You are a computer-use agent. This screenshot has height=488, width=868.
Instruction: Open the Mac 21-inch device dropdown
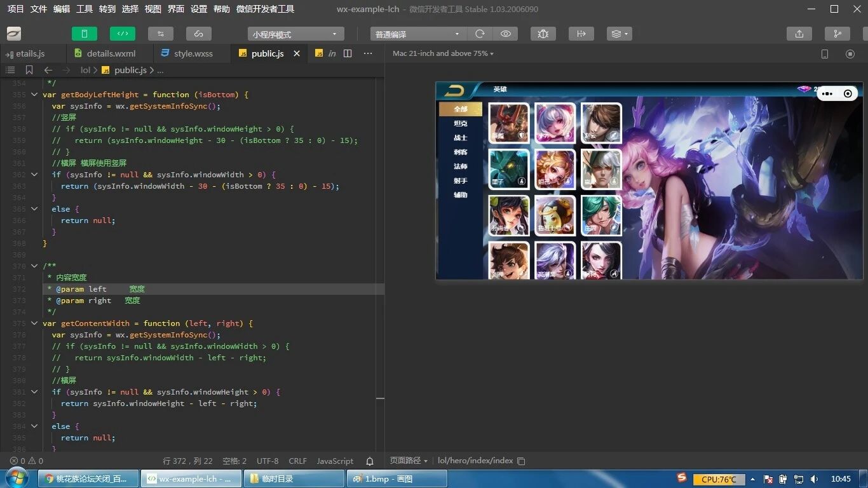(x=443, y=53)
